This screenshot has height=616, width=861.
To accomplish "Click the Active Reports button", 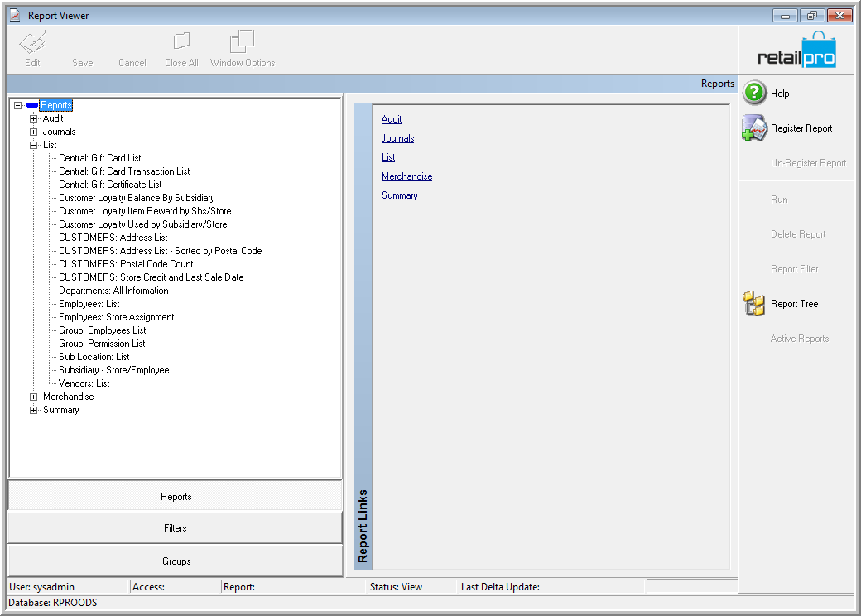I will coord(800,339).
